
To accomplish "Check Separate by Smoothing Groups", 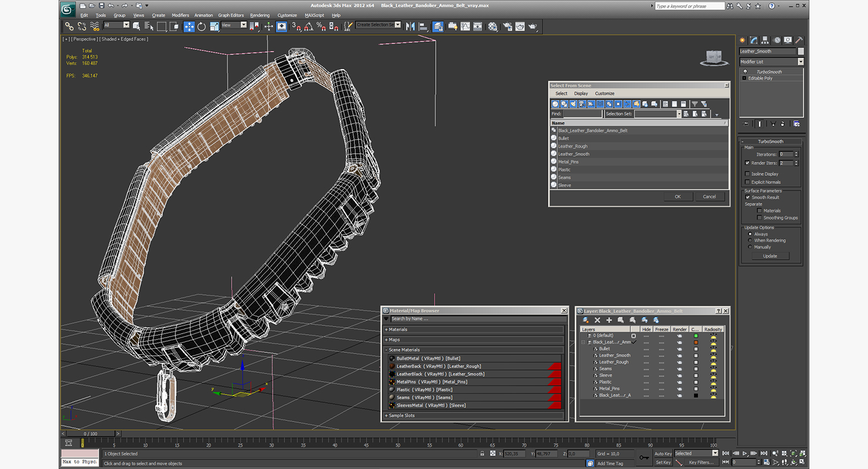I will click(x=759, y=217).
